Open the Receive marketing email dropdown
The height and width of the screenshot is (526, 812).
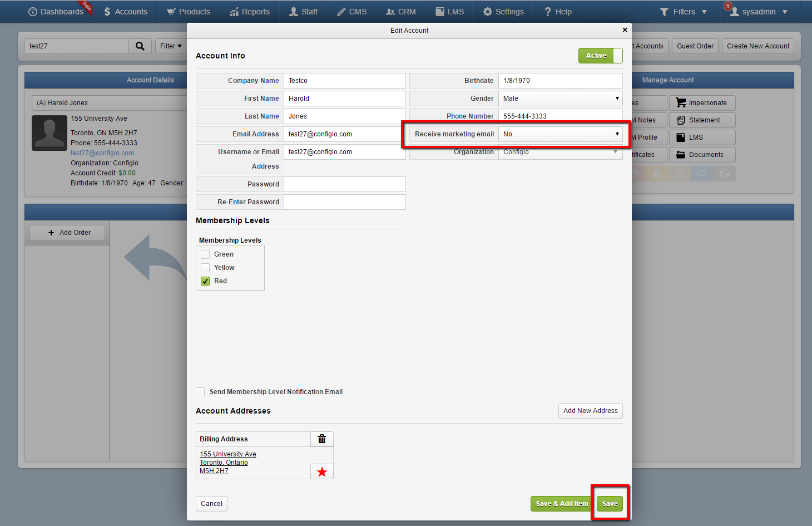click(x=561, y=134)
